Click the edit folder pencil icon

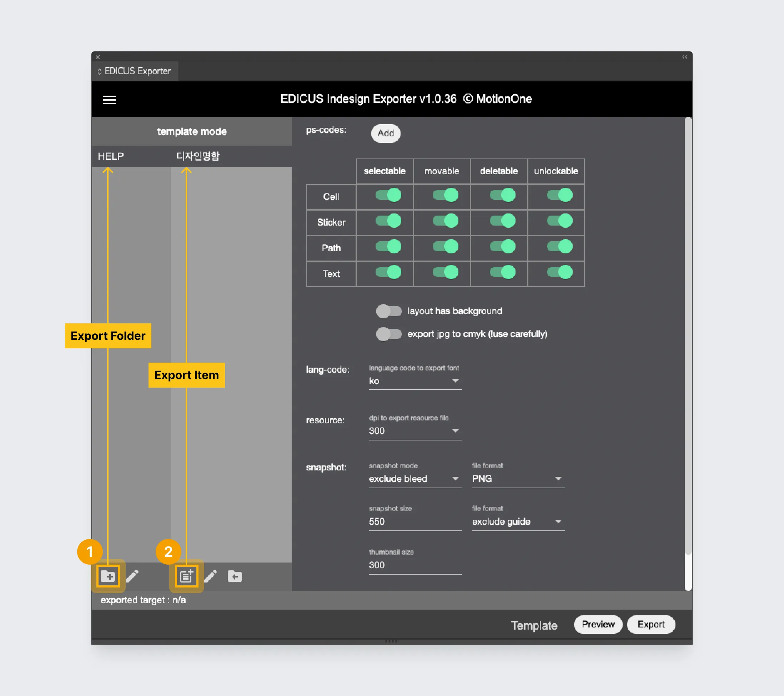point(132,576)
